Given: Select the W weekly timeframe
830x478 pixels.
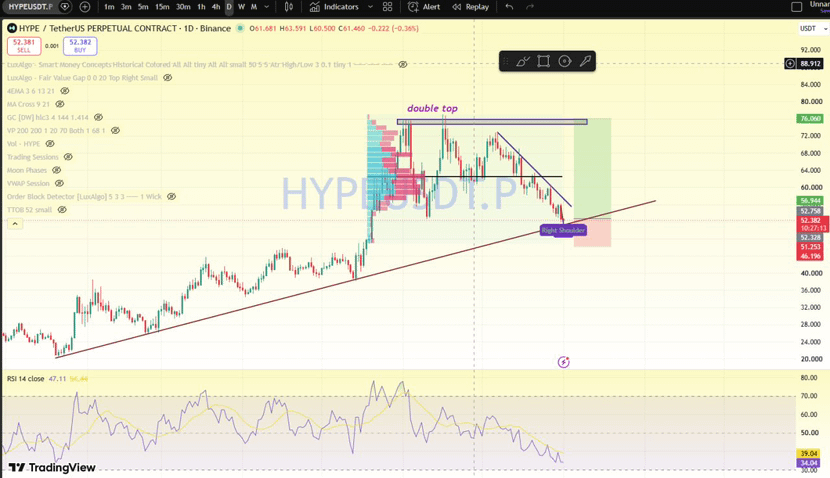Looking at the screenshot, I should point(241,7).
